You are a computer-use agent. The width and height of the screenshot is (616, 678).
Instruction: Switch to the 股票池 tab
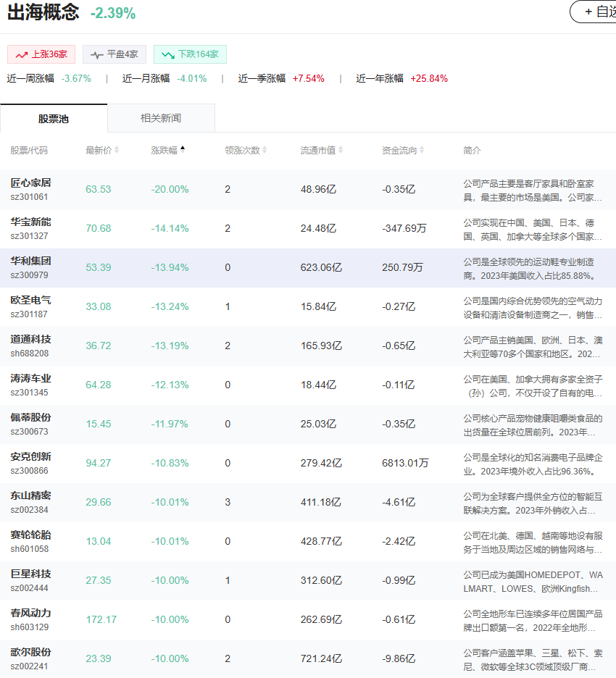[54, 119]
